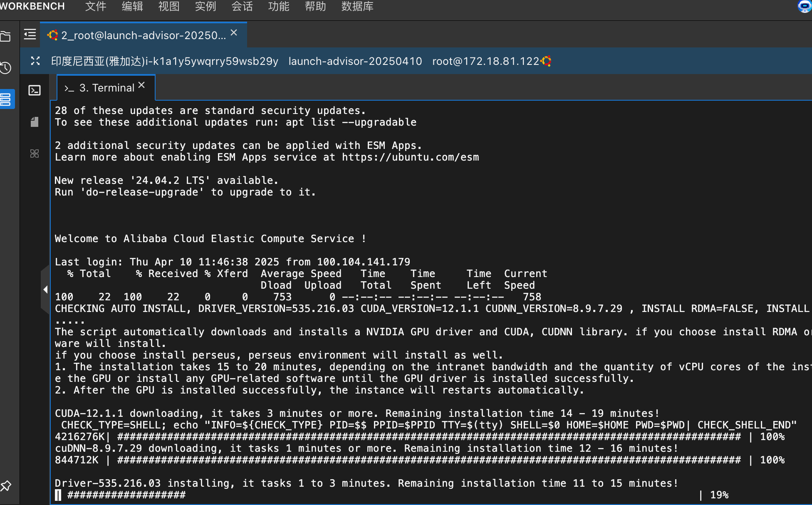Click the pin icon at bottom left
Screen dimensions: 812x505
coord(6,485)
